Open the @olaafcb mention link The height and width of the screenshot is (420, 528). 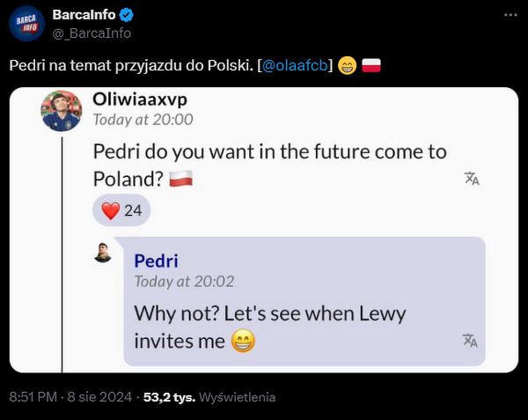point(294,67)
